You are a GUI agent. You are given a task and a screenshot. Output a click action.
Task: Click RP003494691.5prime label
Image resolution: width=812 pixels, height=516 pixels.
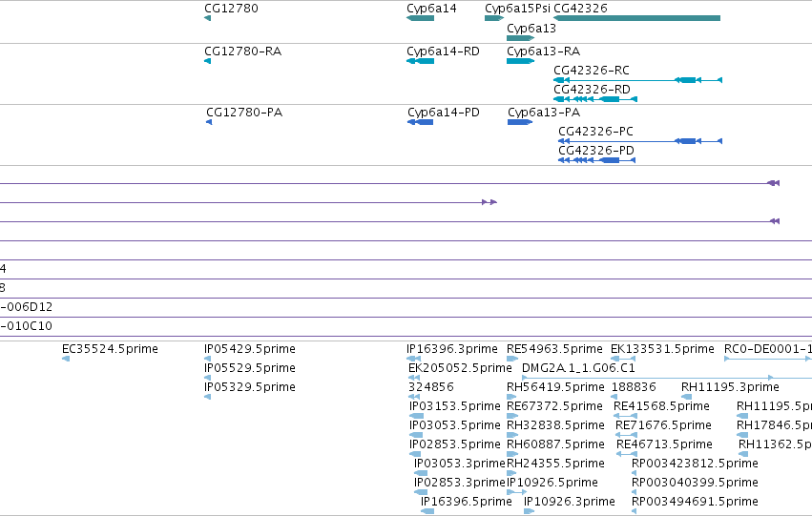click(695, 502)
